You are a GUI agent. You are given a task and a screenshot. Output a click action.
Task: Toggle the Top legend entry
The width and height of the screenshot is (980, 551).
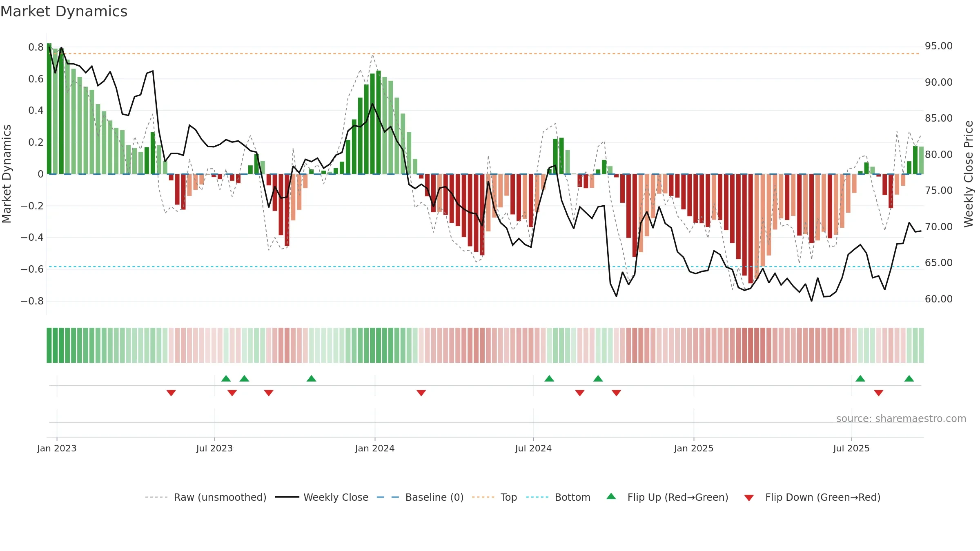click(x=494, y=497)
